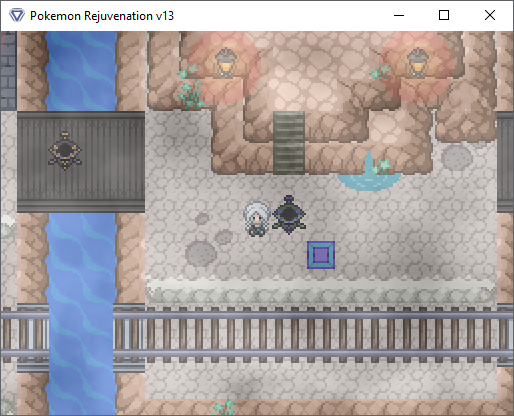Click the large gray boulder on the floor
The height and width of the screenshot is (416, 514).
(x=201, y=254)
